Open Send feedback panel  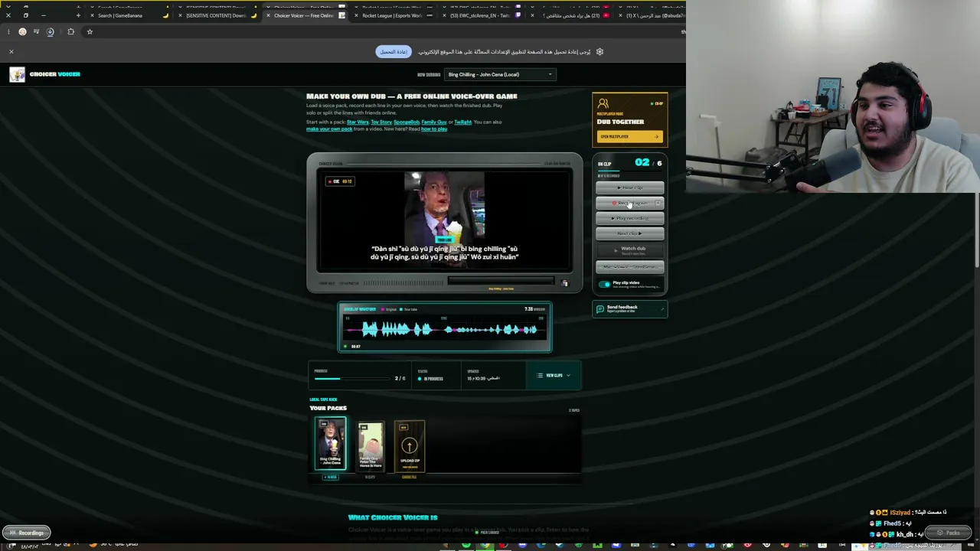pos(630,309)
